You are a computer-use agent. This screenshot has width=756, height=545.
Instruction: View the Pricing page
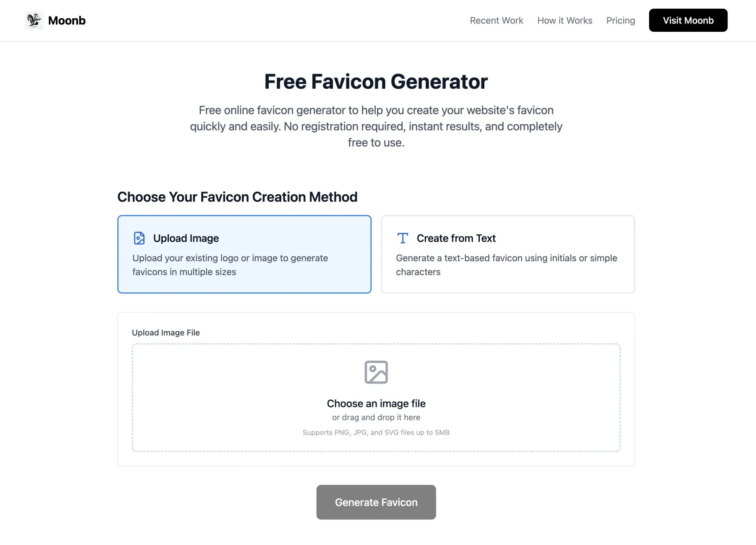click(x=621, y=20)
